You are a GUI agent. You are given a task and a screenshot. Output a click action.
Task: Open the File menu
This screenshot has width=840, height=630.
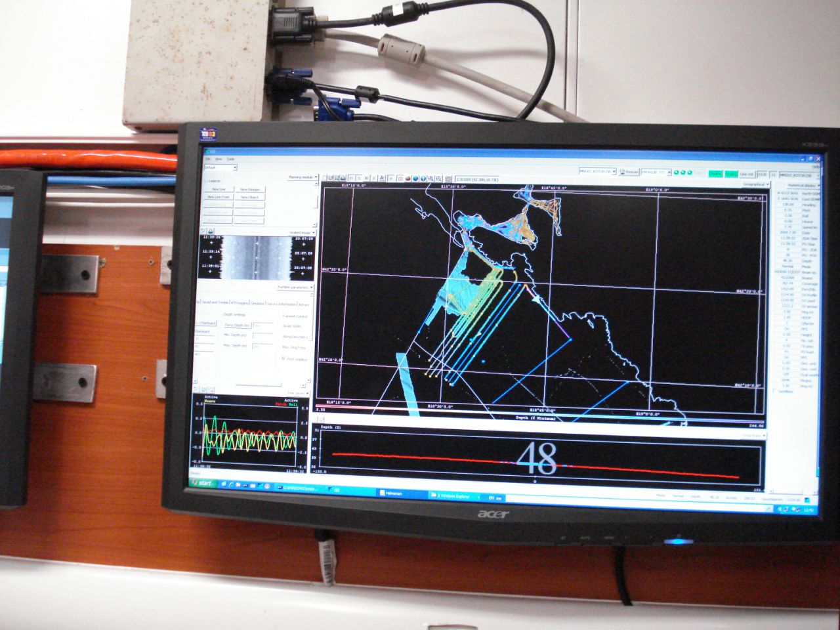click(208, 159)
